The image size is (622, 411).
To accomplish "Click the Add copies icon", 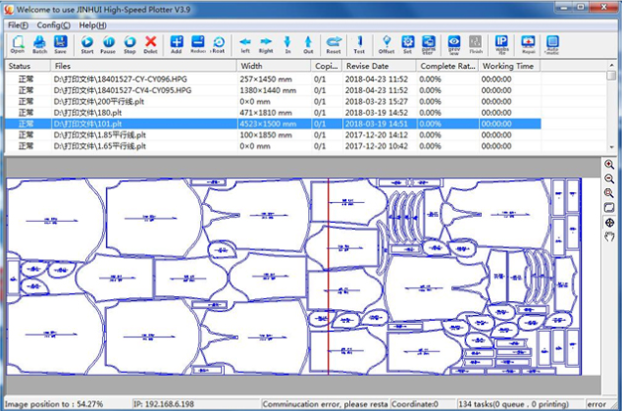I will pyautogui.click(x=177, y=44).
